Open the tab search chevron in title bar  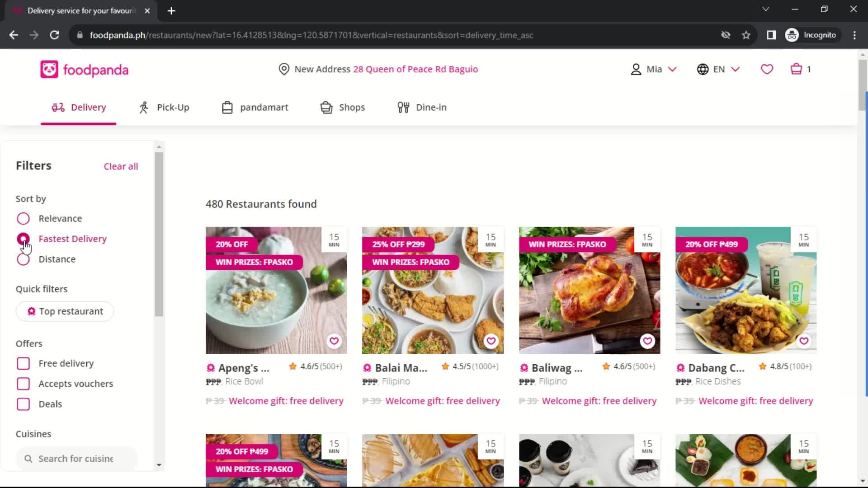pos(765,9)
